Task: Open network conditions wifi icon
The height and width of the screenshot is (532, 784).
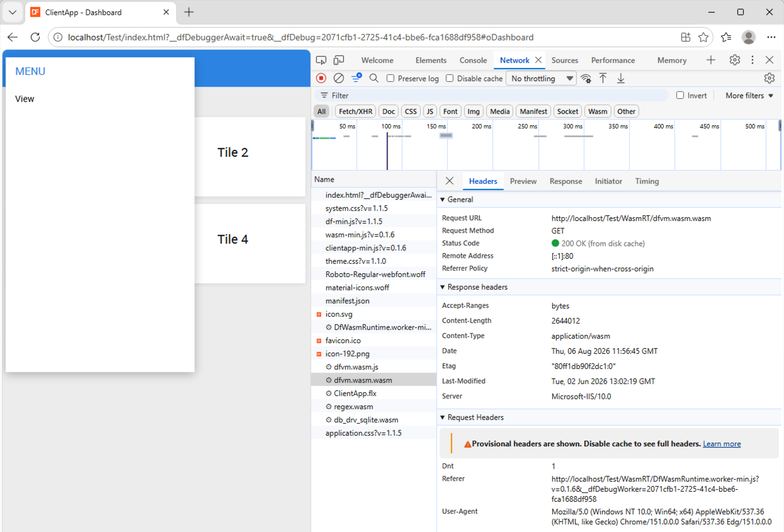Action: point(586,79)
